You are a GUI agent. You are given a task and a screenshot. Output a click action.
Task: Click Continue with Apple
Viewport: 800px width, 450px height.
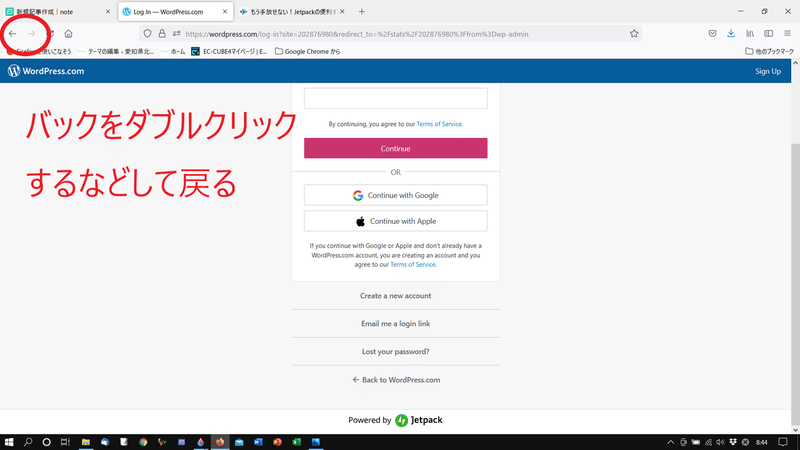coord(395,221)
